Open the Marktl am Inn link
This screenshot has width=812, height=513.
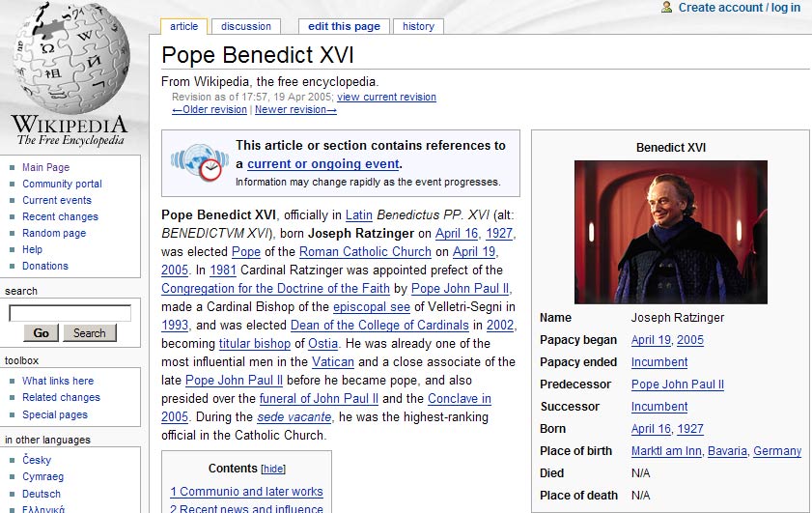click(x=666, y=451)
